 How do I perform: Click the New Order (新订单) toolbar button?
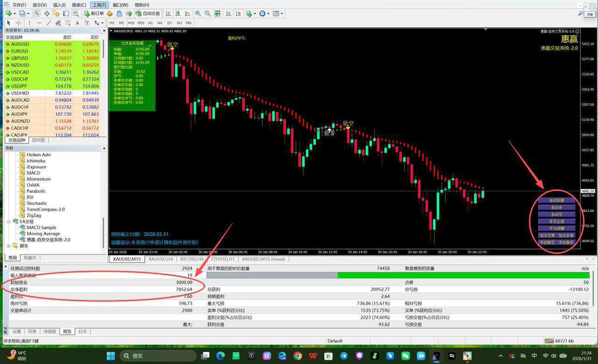tap(94, 13)
